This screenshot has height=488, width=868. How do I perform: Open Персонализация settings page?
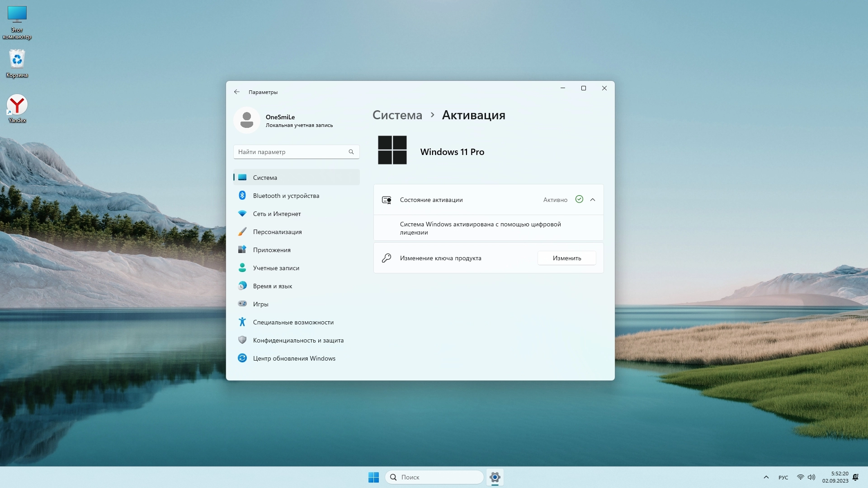coord(277,232)
